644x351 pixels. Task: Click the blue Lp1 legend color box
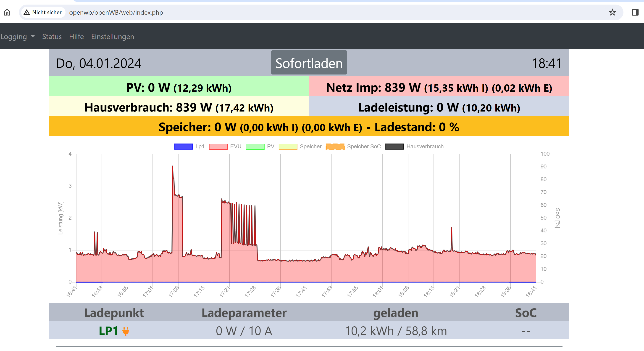[183, 147]
